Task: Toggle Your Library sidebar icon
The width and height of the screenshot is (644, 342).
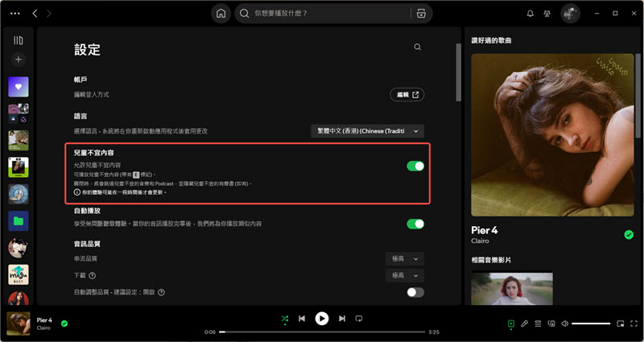Action: pos(18,40)
